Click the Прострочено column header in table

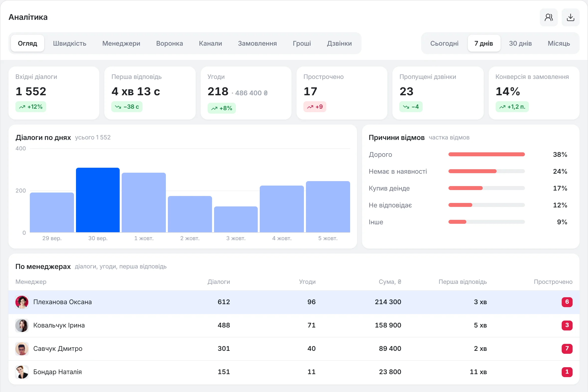pyautogui.click(x=553, y=282)
